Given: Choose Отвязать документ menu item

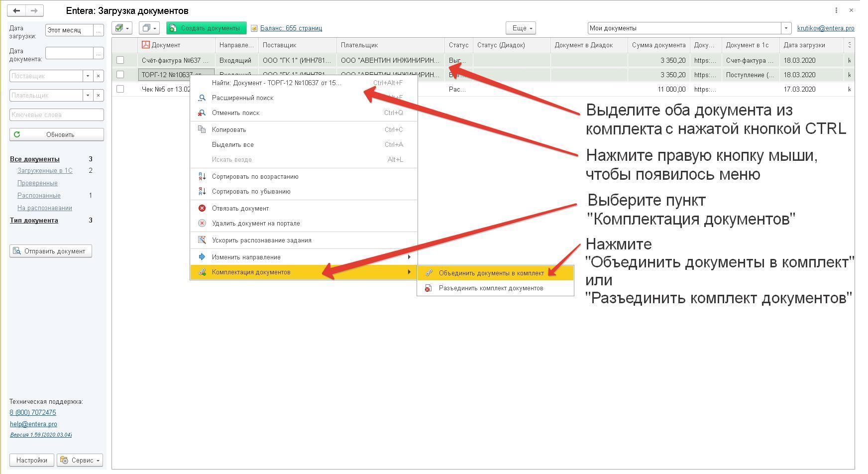Looking at the screenshot, I should coord(304,208).
